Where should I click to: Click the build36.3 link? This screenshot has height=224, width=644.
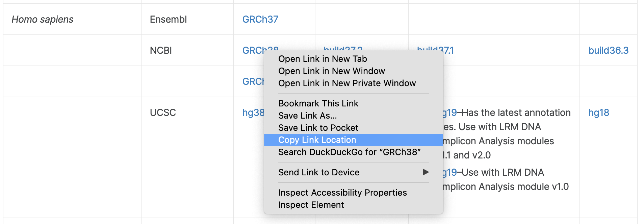(x=608, y=51)
